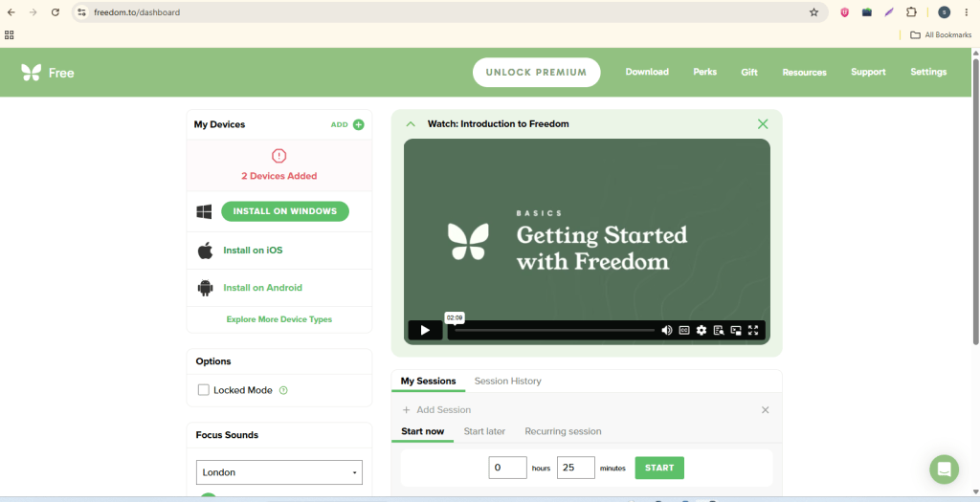Image resolution: width=980 pixels, height=502 pixels.
Task: Toggle closed captions on the video
Action: click(x=684, y=330)
